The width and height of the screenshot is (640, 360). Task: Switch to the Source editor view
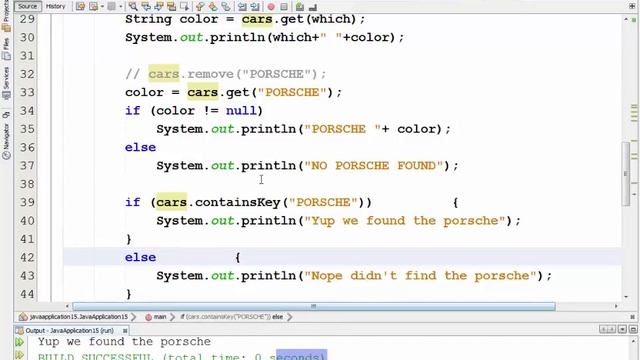tap(28, 6)
